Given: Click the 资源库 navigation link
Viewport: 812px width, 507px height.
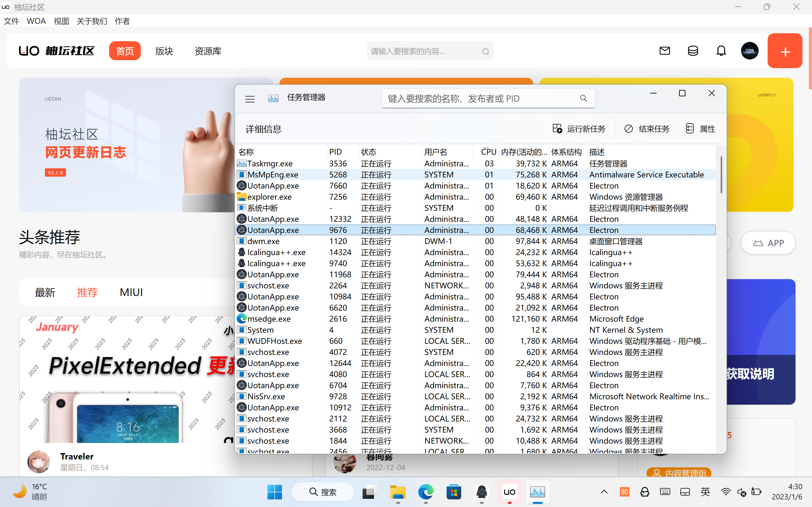Looking at the screenshot, I should 208,51.
